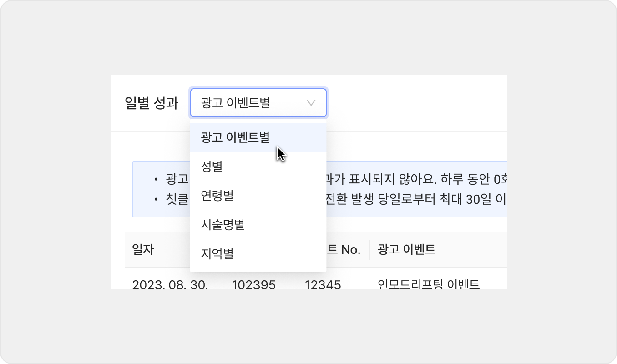This screenshot has height=364, width=617.
Task: Click the 102395 table cell
Action: (x=253, y=285)
